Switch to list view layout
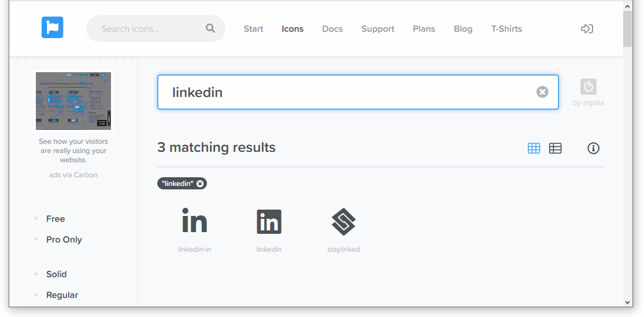This screenshot has width=644, height=317. point(556,148)
